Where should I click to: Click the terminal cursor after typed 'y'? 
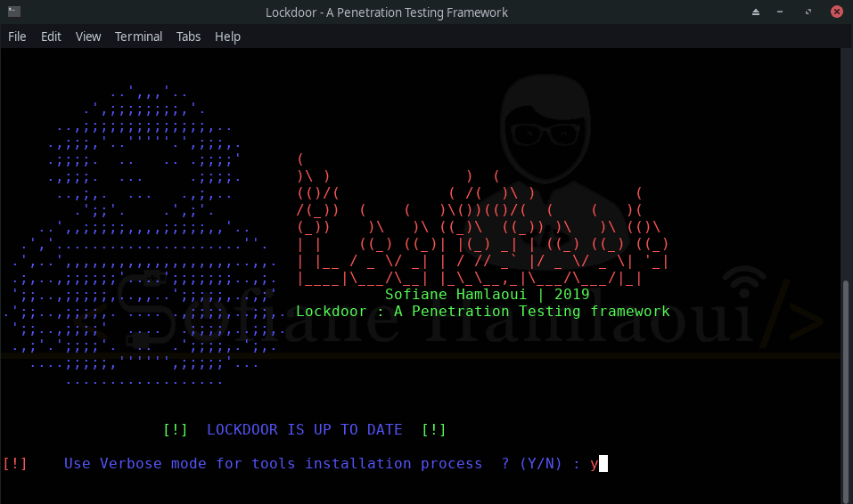click(603, 464)
